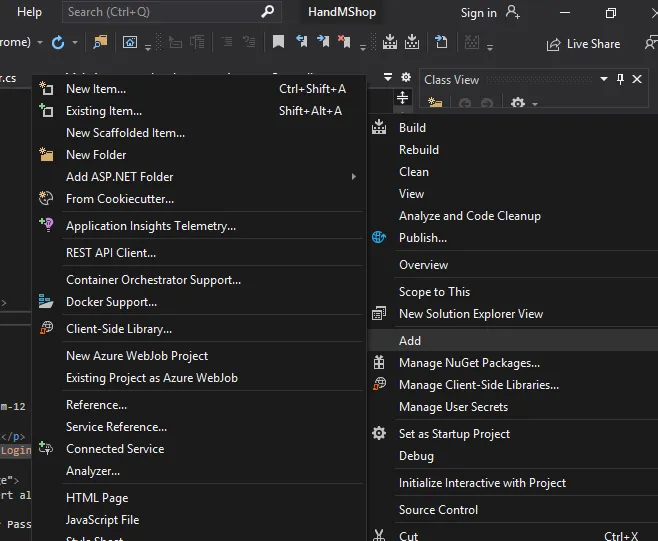Screen dimensions: 658x541
Task: Click the Set as Startup Project gear icon
Action: pyautogui.click(x=379, y=434)
